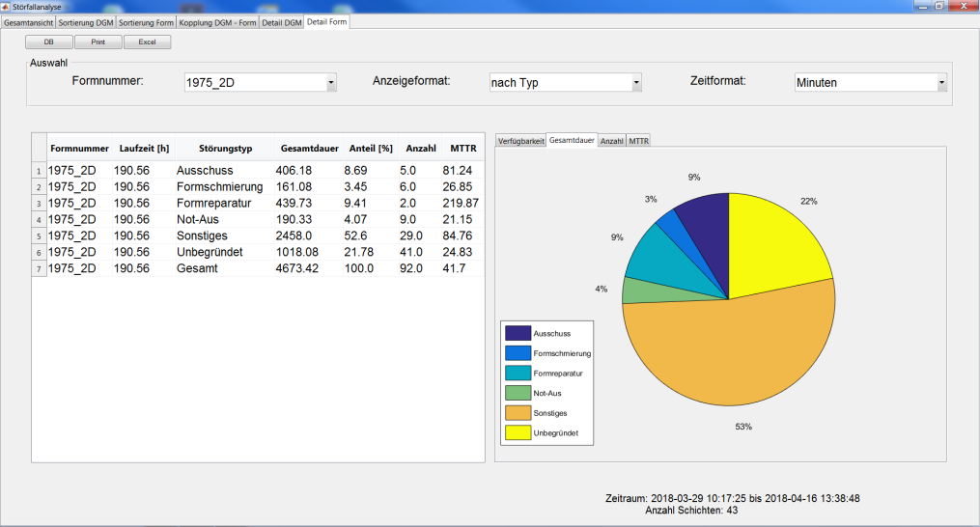Open the Sortierung DGM tab
This screenshot has height=527, width=980.
pos(86,22)
